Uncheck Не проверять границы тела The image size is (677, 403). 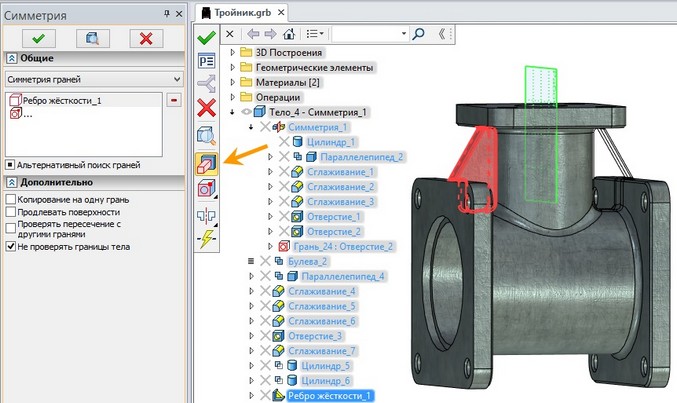click(x=10, y=246)
